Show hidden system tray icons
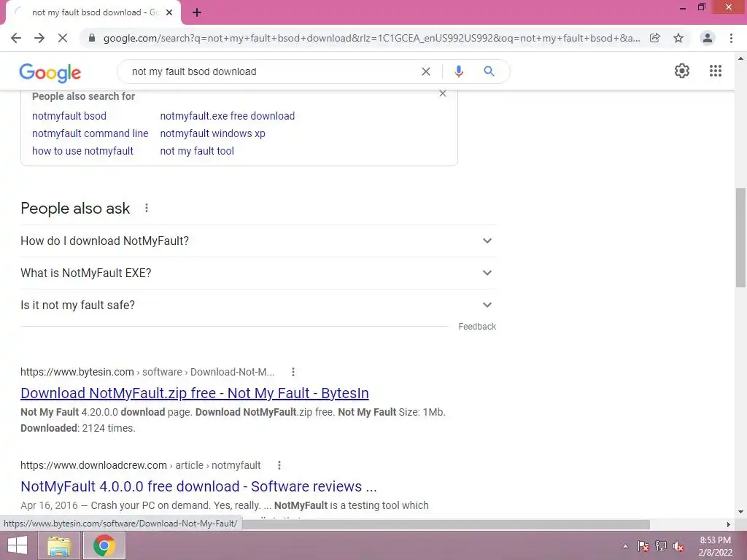 (x=625, y=546)
